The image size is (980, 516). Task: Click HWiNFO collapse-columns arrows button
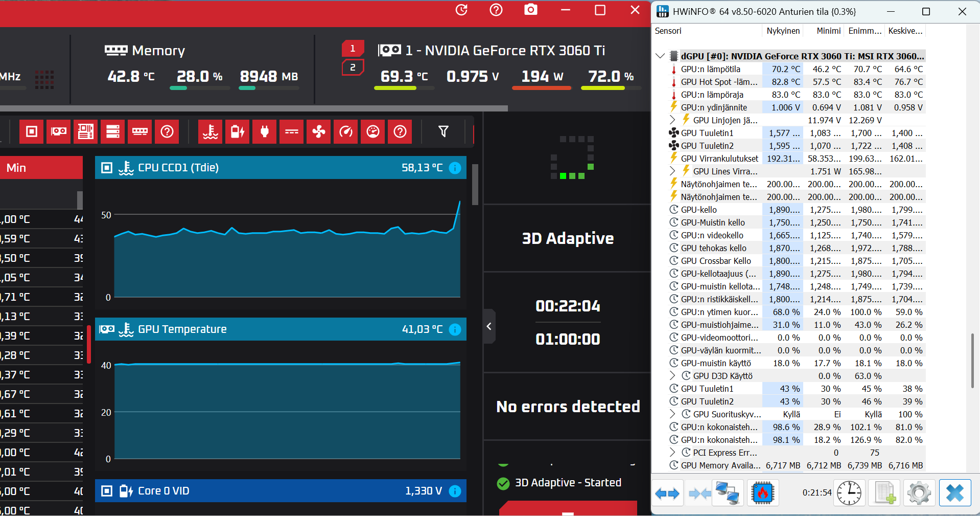point(699,493)
